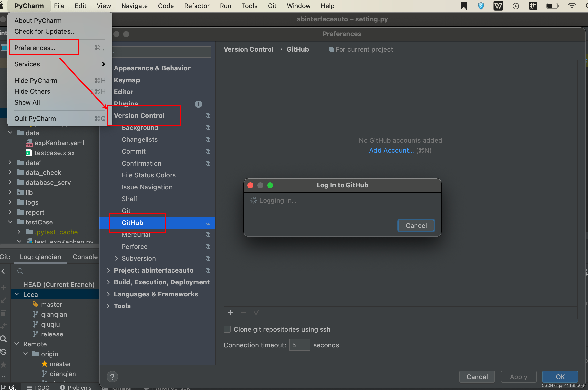Click the Add Account... link
The height and width of the screenshot is (390, 588).
(x=391, y=150)
